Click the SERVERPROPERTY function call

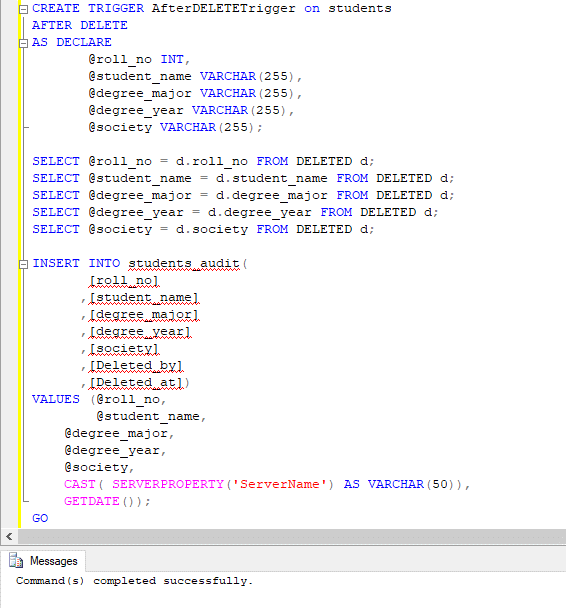tap(223, 484)
